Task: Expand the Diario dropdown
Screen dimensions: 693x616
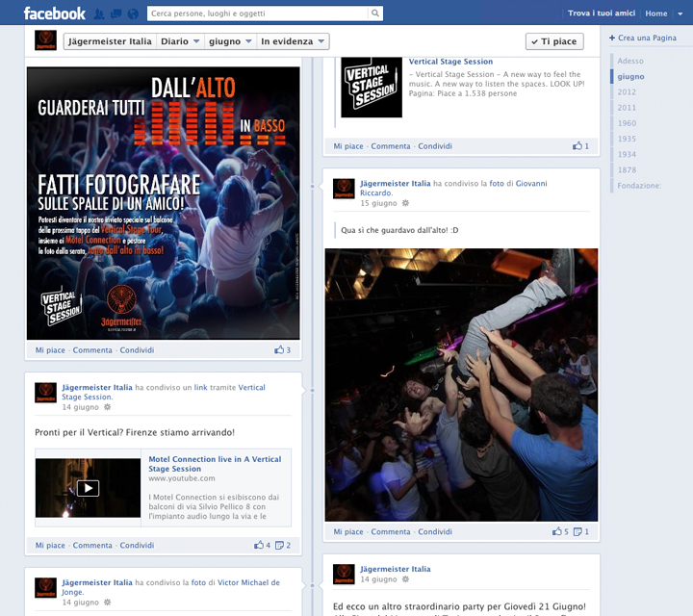Action: click(x=180, y=41)
